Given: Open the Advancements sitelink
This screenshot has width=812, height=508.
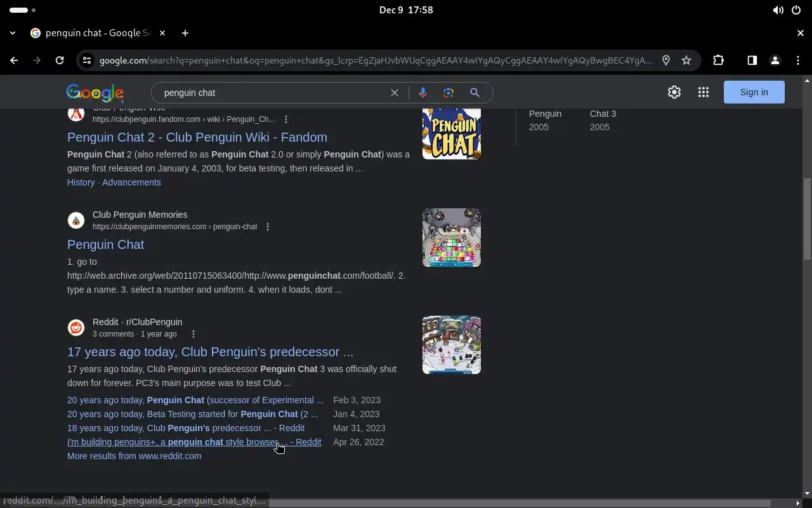Looking at the screenshot, I should point(131,182).
